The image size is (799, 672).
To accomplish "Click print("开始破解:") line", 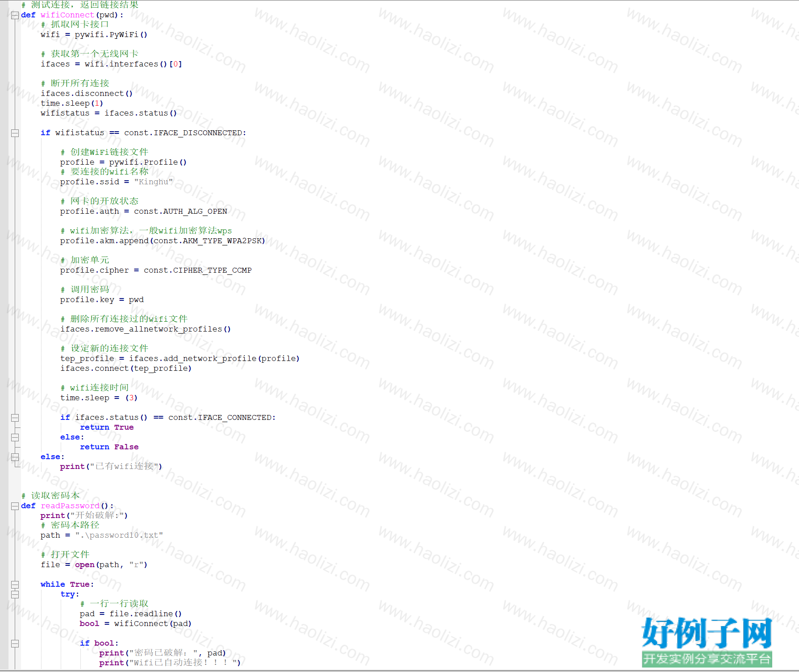I will pos(84,516).
